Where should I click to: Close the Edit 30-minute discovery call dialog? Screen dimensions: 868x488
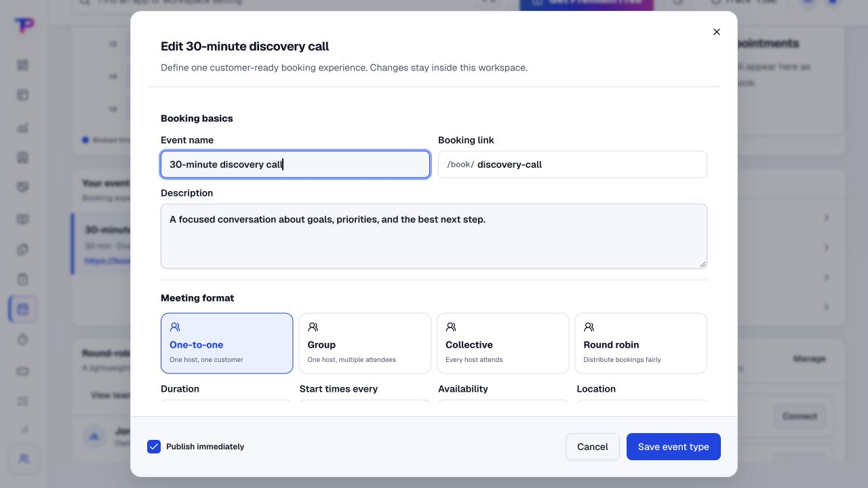point(717,32)
